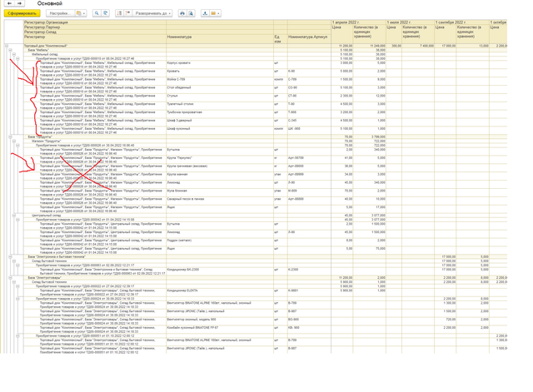Select the 1 сентября 2022 г. period header

(x=461, y=22)
